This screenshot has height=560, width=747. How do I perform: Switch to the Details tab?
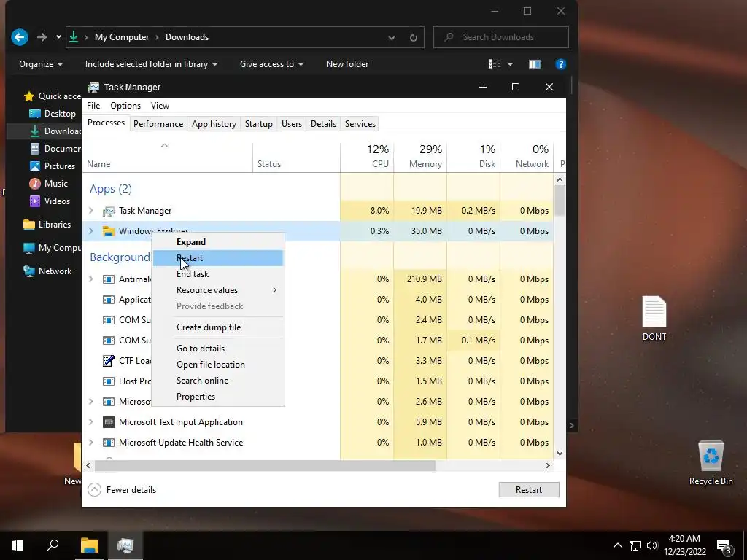(x=323, y=124)
